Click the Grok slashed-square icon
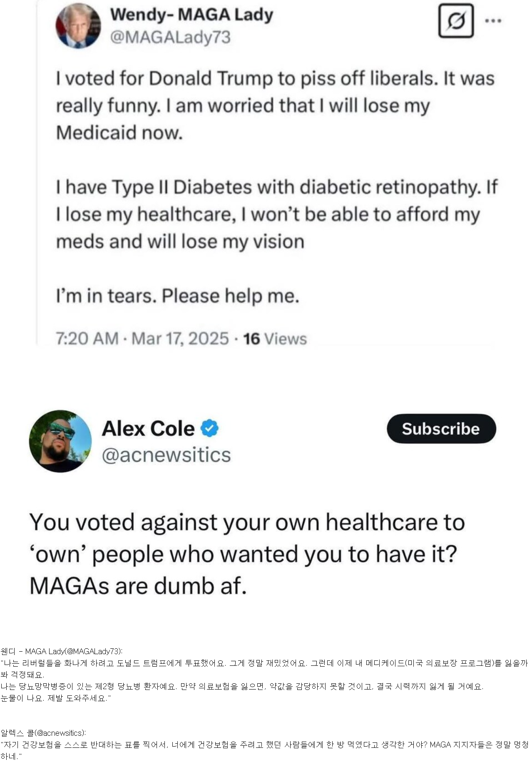 [x=456, y=20]
